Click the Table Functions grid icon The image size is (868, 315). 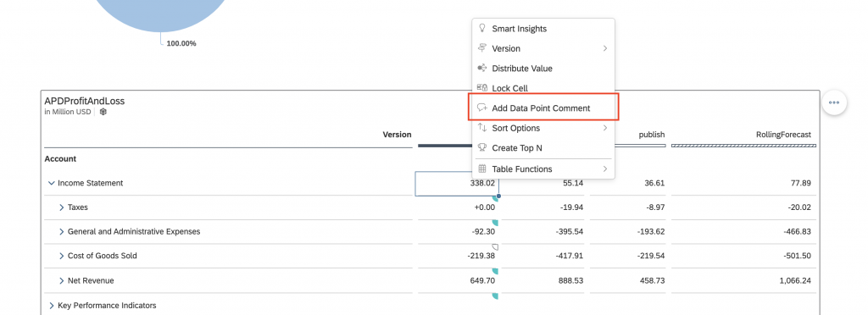pos(482,169)
